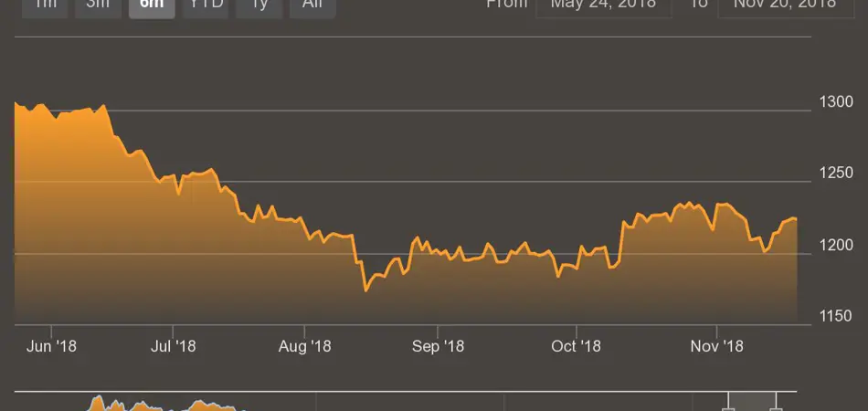Screen dimensions: 868x411
Task: Click the shaded navigator window between handles
Action: pos(752,403)
